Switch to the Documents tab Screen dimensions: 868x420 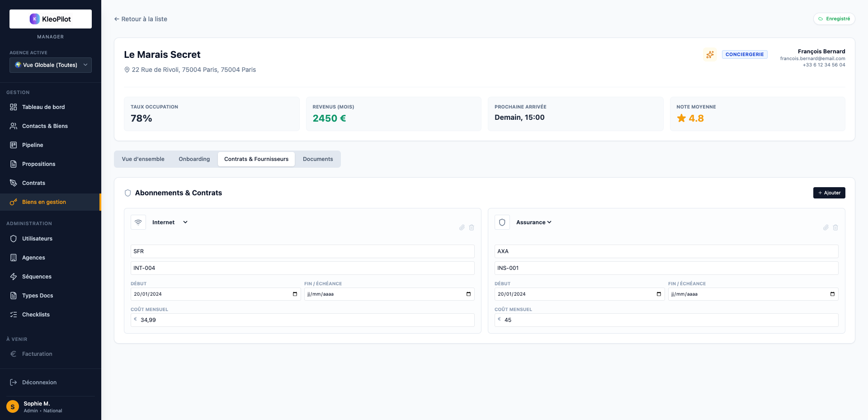[318, 159]
